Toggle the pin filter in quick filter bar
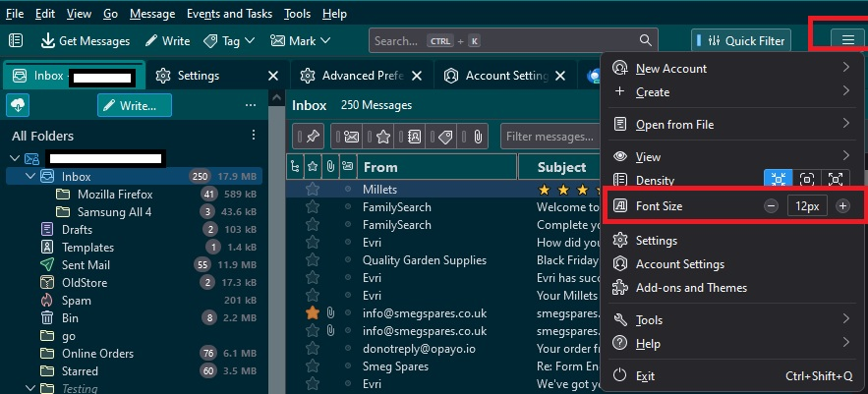This screenshot has width=868, height=394. (313, 137)
